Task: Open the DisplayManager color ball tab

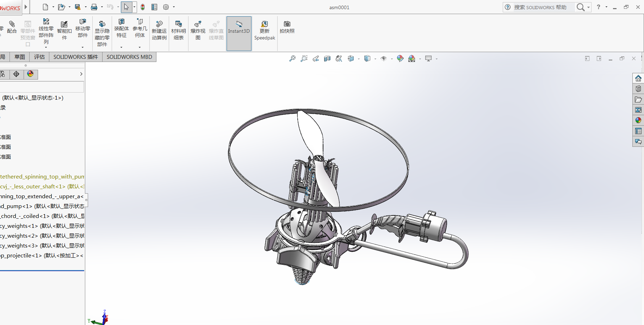Action: [31, 74]
